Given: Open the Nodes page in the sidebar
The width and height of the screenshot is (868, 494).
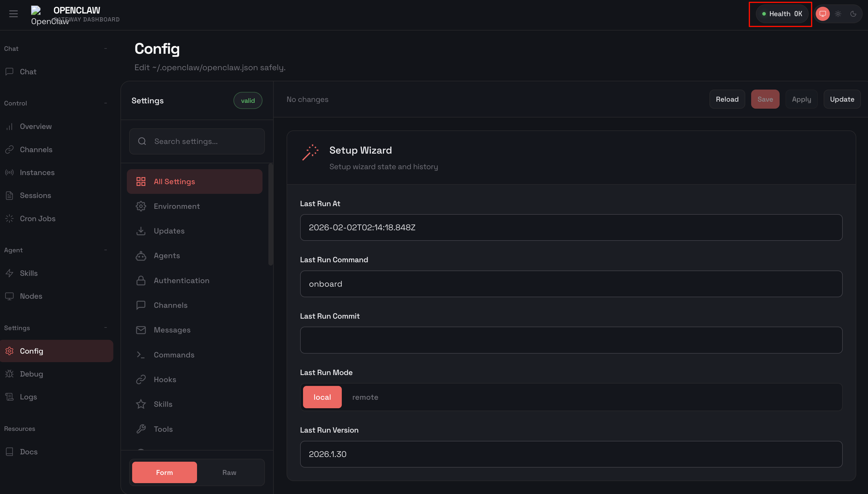Looking at the screenshot, I should [x=31, y=296].
